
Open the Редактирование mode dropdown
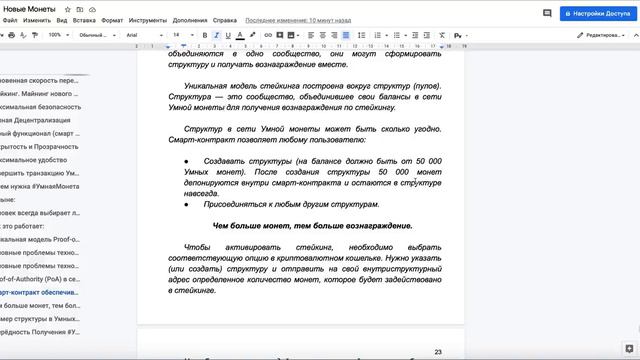pyautogui.click(x=601, y=36)
